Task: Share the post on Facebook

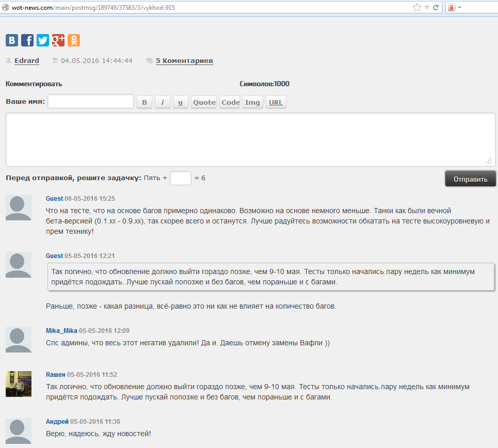Action: (x=27, y=40)
